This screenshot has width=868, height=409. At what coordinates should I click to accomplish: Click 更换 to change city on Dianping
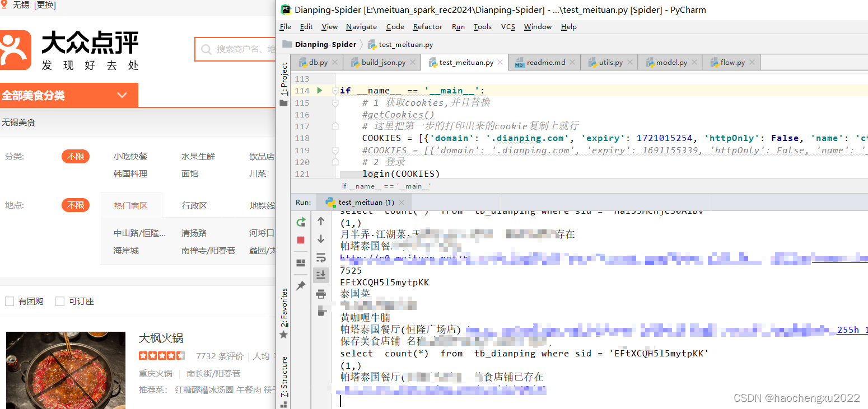(44, 6)
